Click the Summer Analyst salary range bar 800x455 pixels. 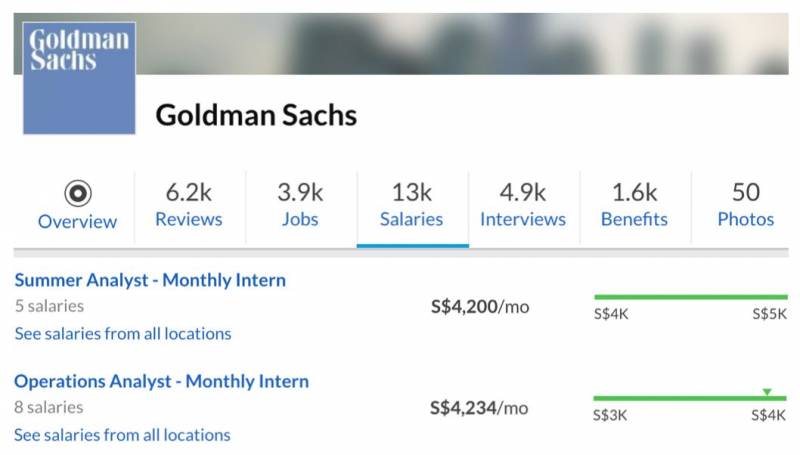(x=690, y=297)
